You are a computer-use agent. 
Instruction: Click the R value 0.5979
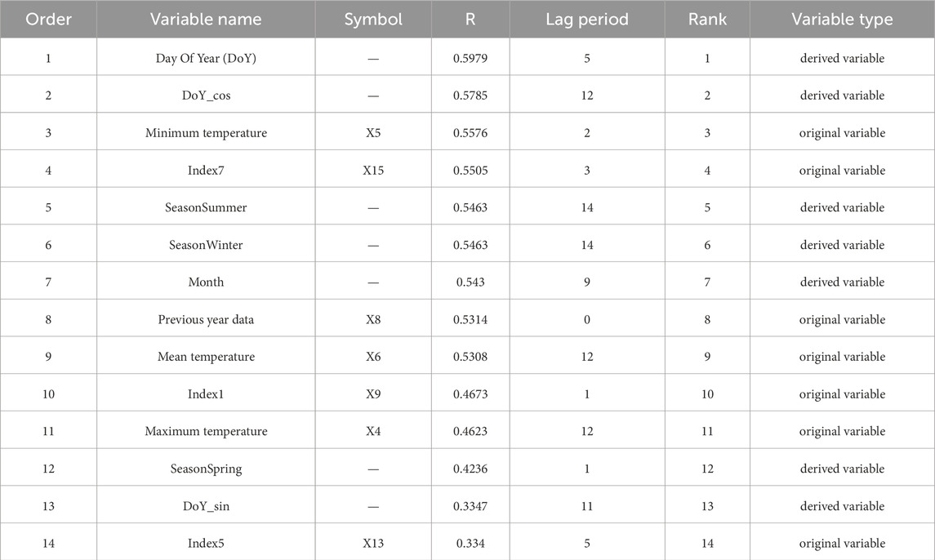coord(470,58)
